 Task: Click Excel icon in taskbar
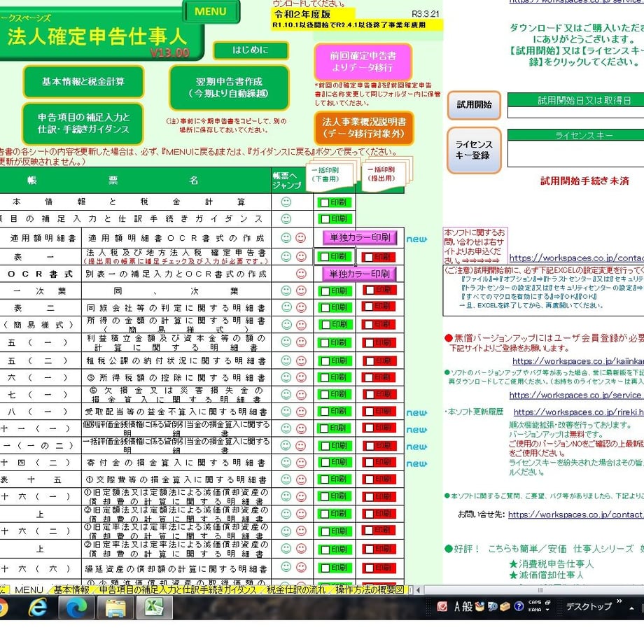153,608
